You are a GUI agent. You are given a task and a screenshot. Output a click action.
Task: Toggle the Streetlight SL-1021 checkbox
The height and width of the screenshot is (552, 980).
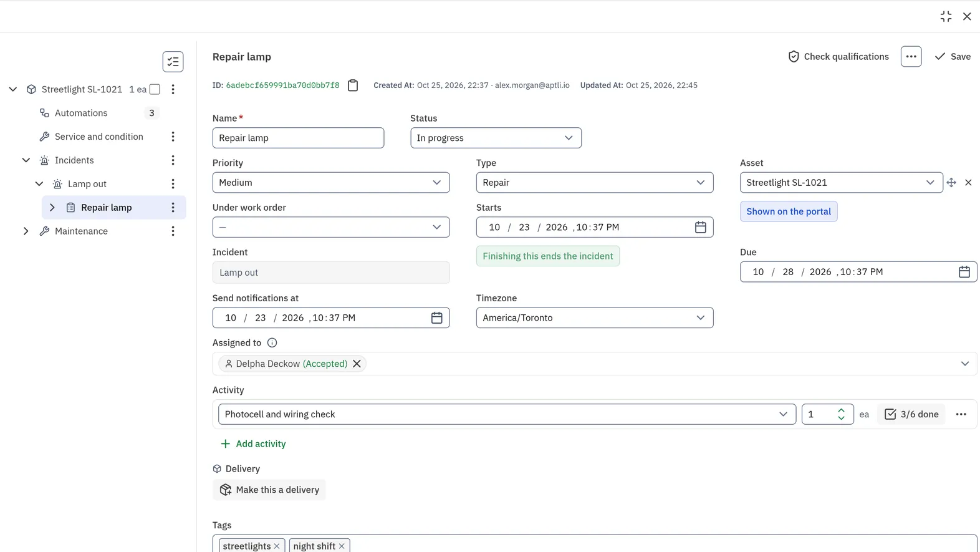pos(155,89)
